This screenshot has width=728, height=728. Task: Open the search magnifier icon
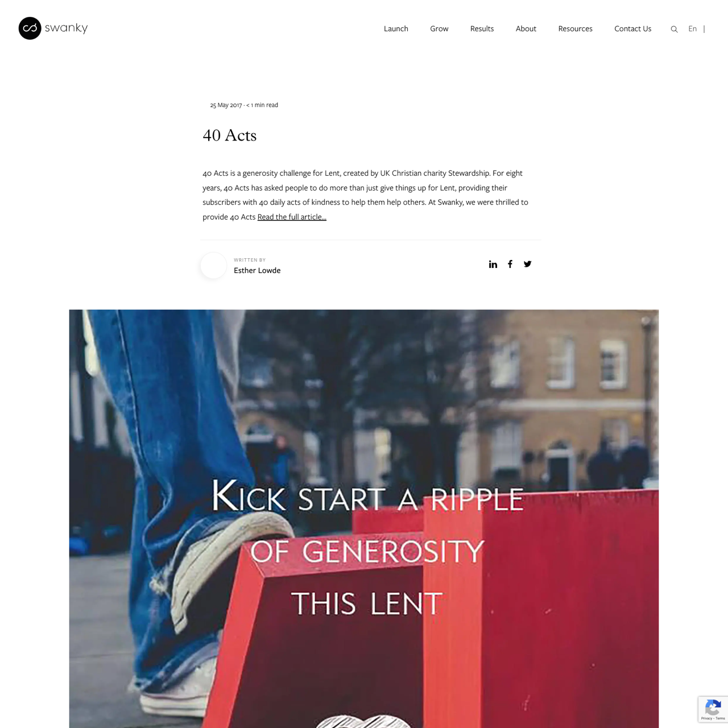click(x=674, y=29)
